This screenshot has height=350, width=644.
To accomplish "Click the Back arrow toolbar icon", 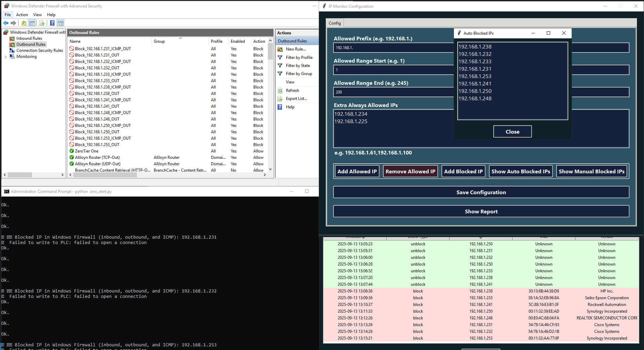I will [x=6, y=23].
